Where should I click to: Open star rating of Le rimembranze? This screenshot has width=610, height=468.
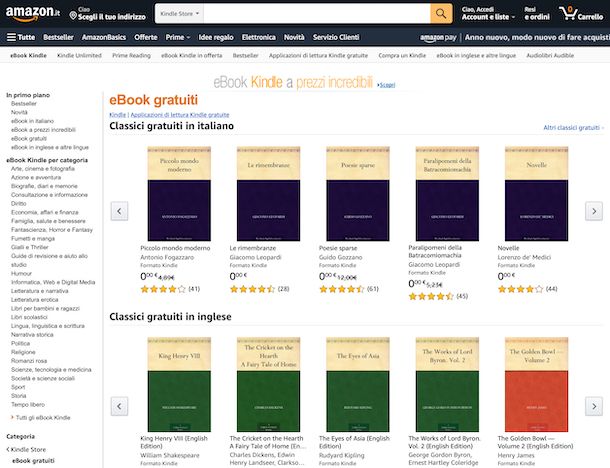tap(252, 289)
